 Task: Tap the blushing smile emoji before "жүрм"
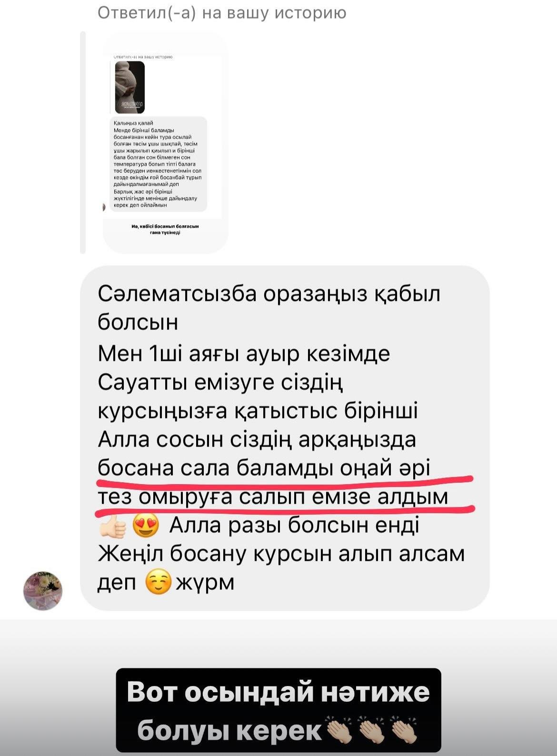tap(158, 583)
